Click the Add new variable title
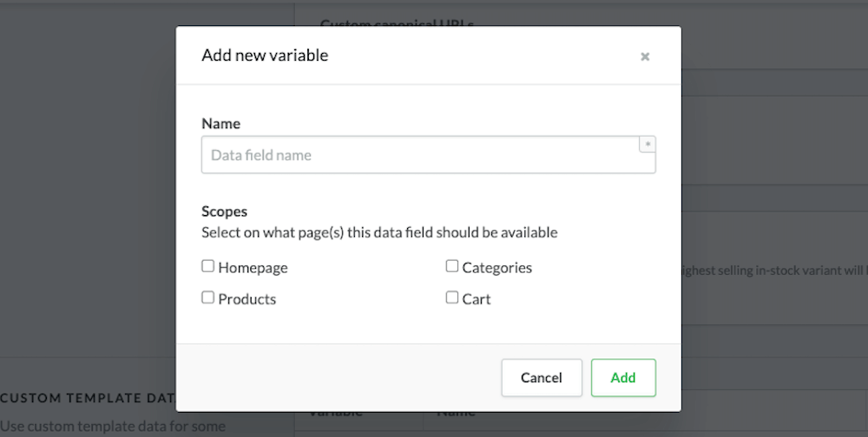Screen dimensions: 868x437 point(265,55)
